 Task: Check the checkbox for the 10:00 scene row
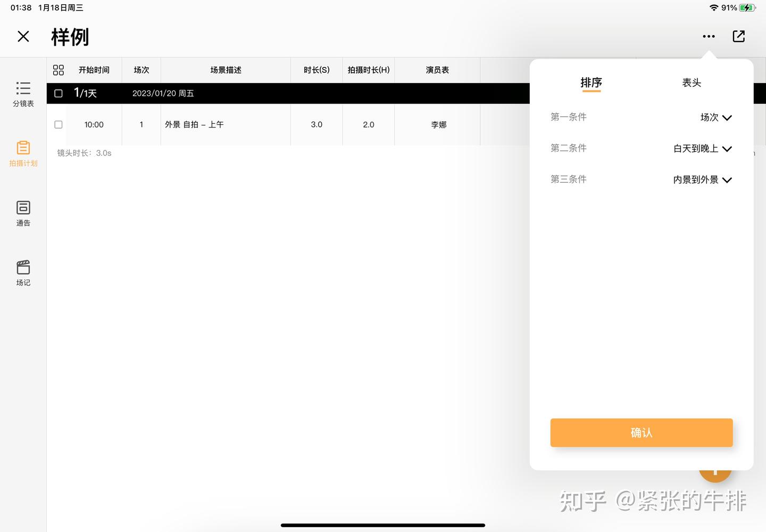(58, 124)
